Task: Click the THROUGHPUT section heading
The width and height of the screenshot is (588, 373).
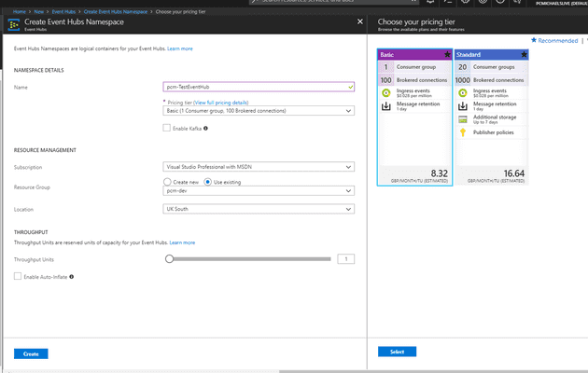Action: pyautogui.click(x=31, y=232)
